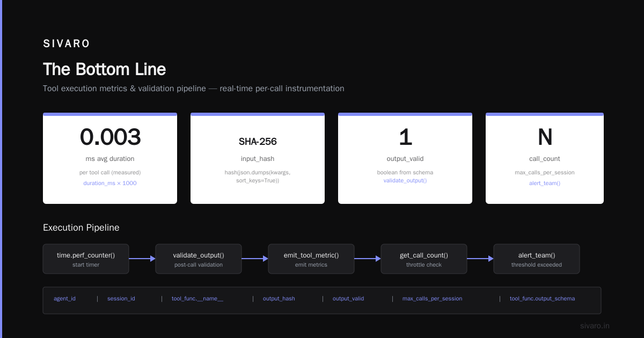The width and height of the screenshot is (644, 338).
Task: Click arrow between start timer and validation
Action: coord(142,259)
